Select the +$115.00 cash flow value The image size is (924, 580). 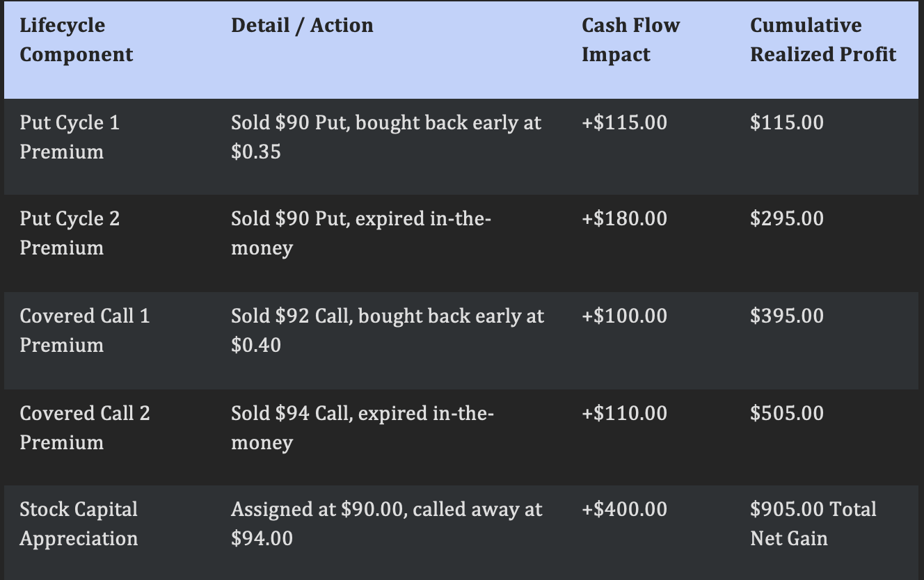(x=624, y=123)
